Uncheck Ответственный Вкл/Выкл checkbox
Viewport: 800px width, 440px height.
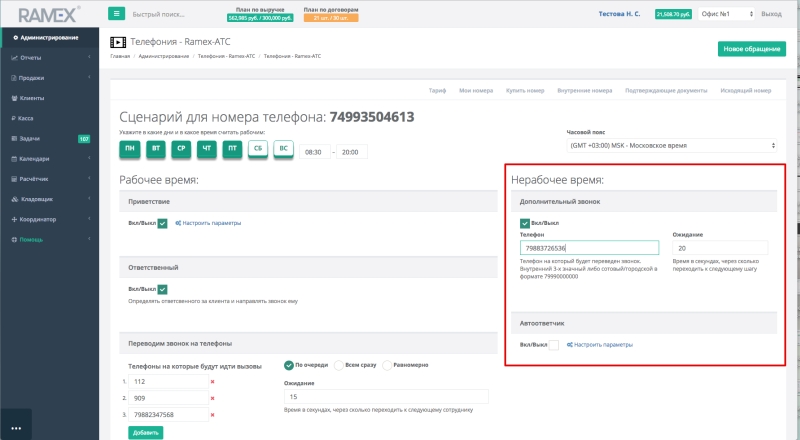coord(162,289)
